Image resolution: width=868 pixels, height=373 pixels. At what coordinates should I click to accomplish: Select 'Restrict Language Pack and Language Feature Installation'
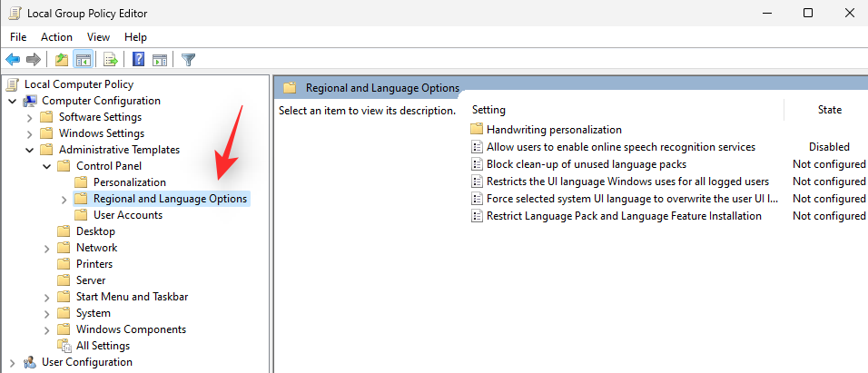(624, 216)
